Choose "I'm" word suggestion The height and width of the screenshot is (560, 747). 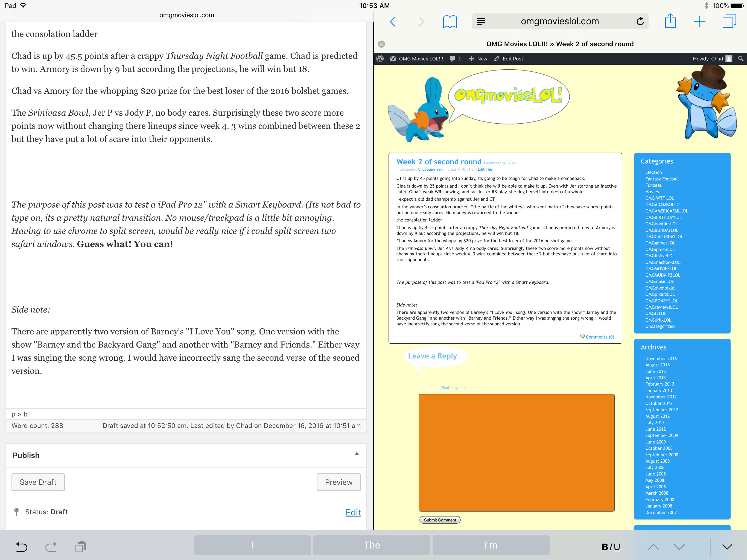491,545
